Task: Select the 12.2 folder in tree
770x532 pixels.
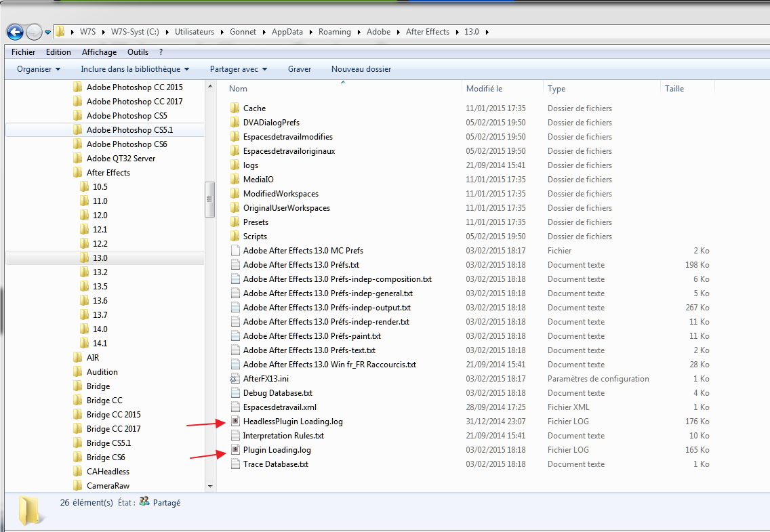Action: tap(100, 243)
